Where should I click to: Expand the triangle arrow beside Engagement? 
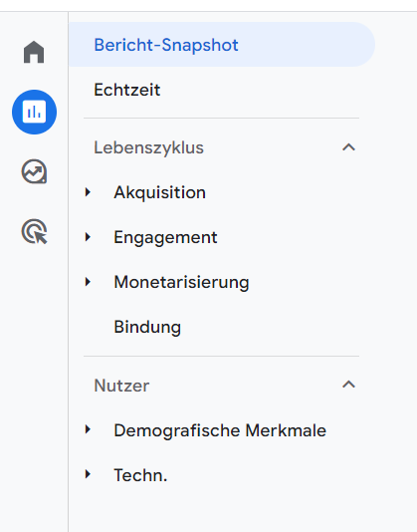(x=89, y=237)
